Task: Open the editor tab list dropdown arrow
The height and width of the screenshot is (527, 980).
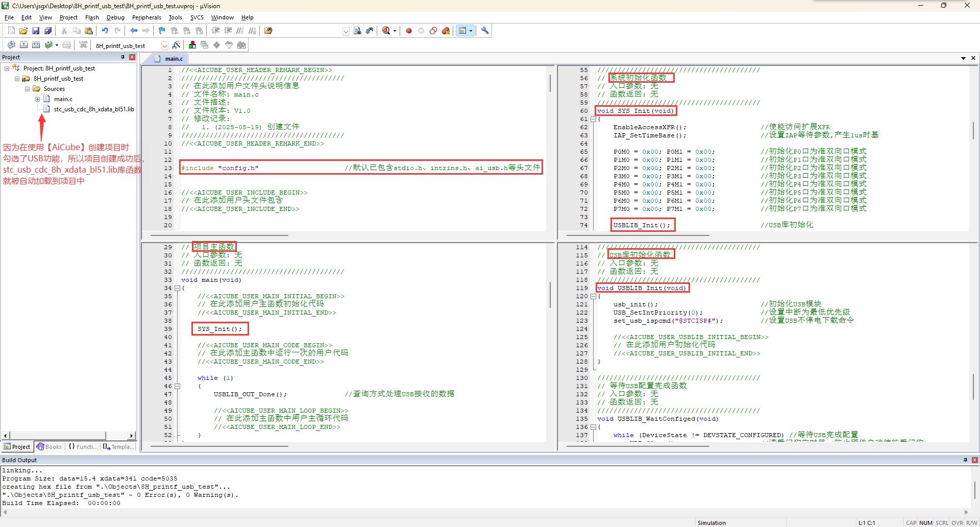Action: tap(963, 58)
